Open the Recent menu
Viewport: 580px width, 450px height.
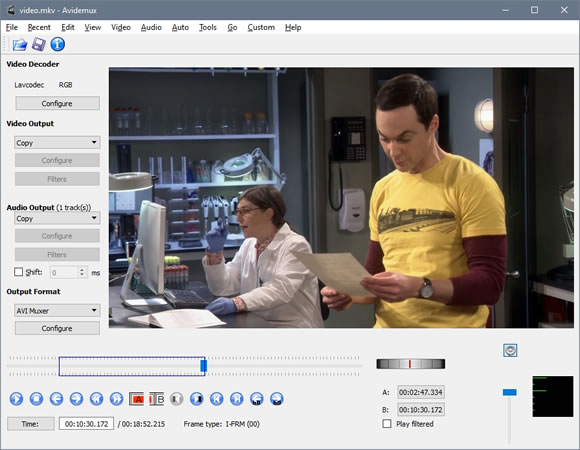pyautogui.click(x=39, y=27)
